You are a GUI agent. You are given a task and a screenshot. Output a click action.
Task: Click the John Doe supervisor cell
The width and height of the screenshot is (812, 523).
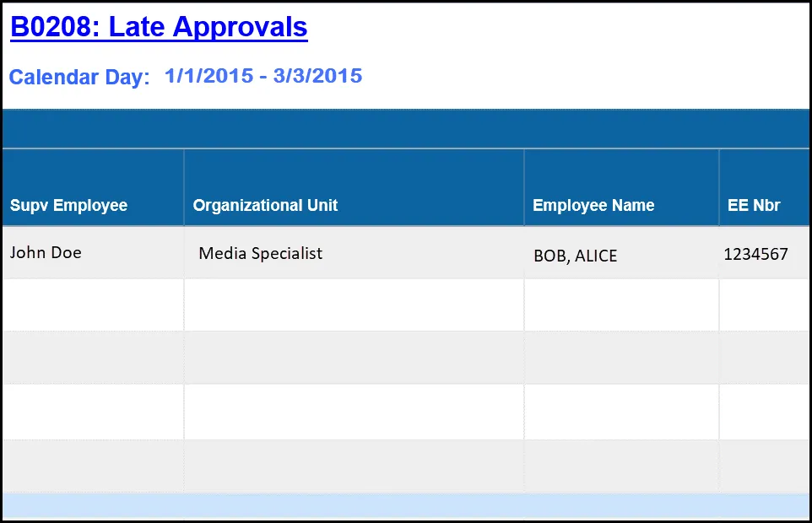coord(46,252)
